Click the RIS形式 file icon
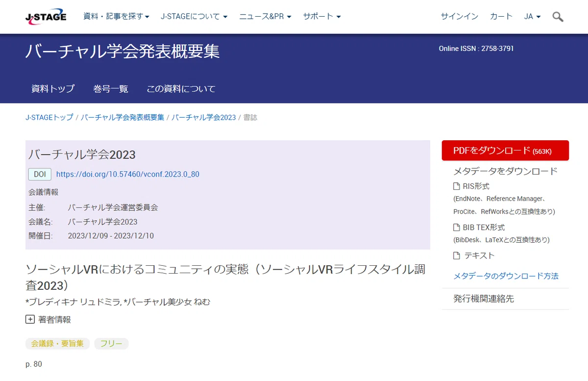The image size is (588, 381). pos(457,186)
